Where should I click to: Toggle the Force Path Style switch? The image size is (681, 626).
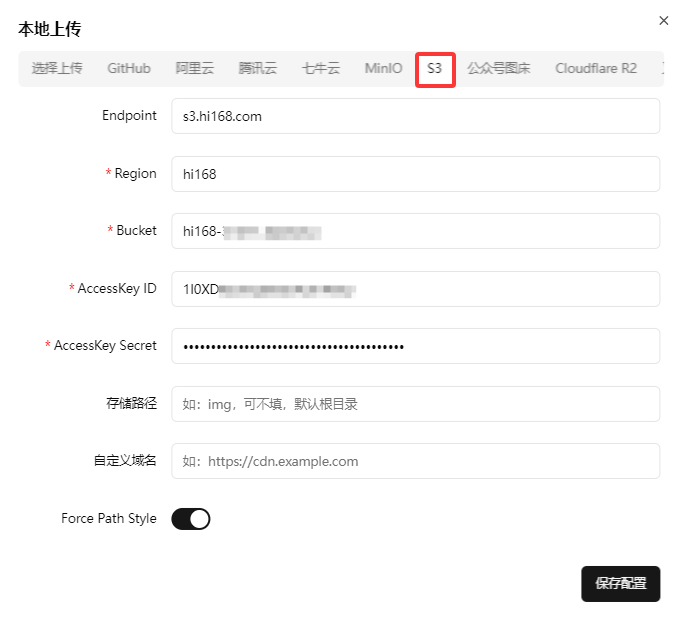coord(191,519)
